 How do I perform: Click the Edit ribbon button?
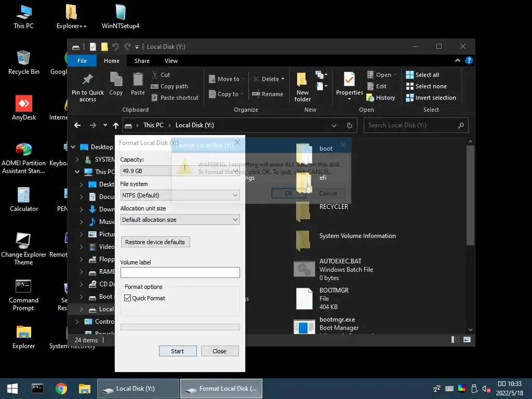click(377, 86)
